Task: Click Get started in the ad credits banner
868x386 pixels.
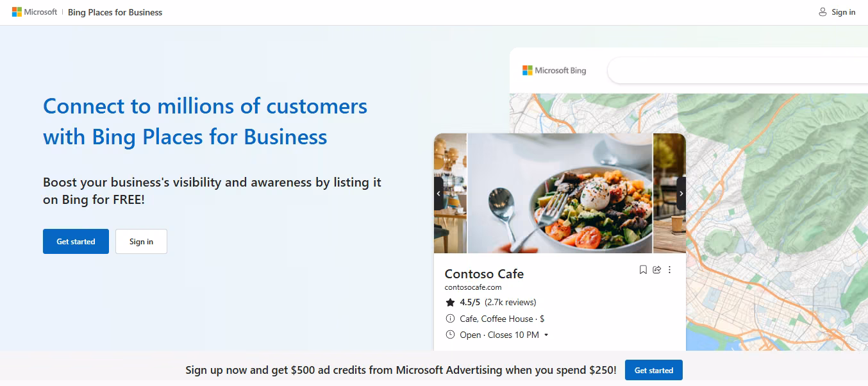Action: click(x=654, y=371)
